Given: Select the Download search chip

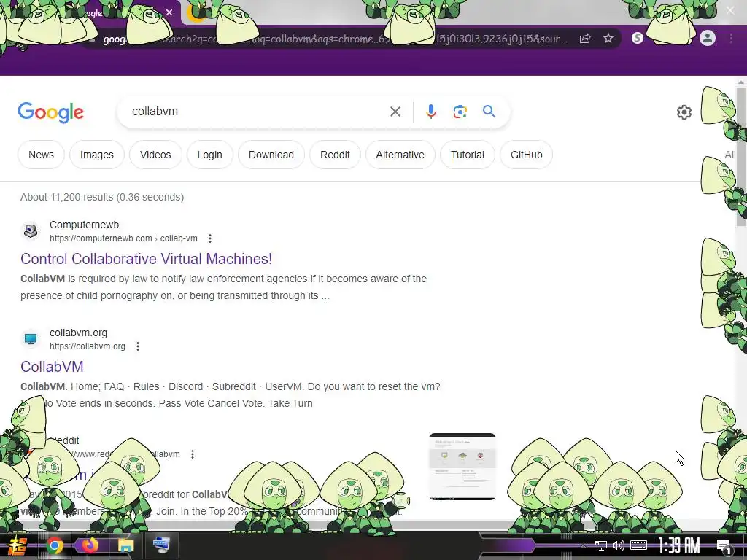Looking at the screenshot, I should pos(271,155).
